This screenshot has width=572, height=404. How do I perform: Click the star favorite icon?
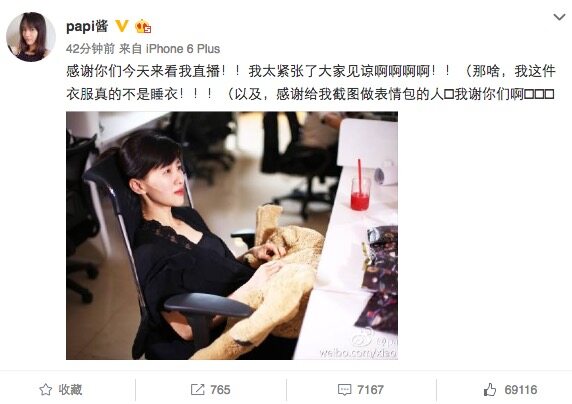(x=46, y=390)
